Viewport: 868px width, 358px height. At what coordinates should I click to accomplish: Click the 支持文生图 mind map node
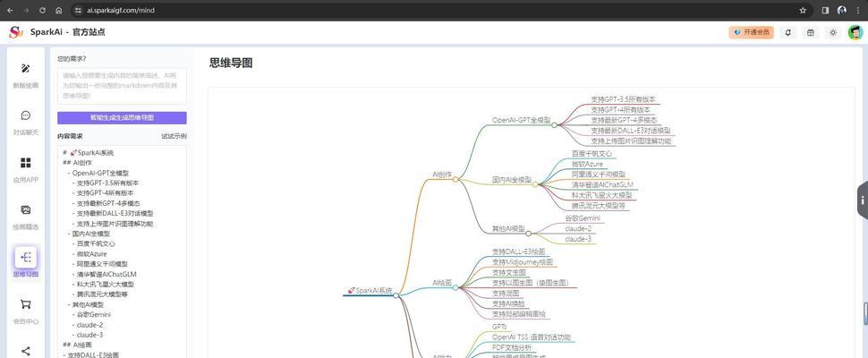(509, 272)
